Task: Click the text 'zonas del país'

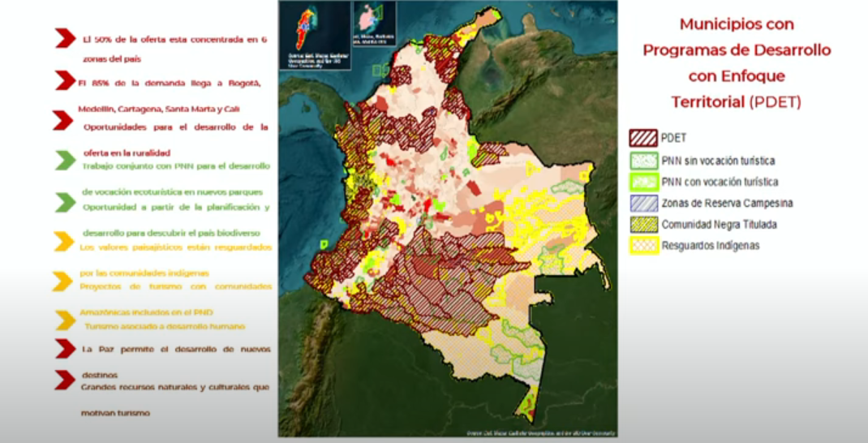Action: coord(112,58)
